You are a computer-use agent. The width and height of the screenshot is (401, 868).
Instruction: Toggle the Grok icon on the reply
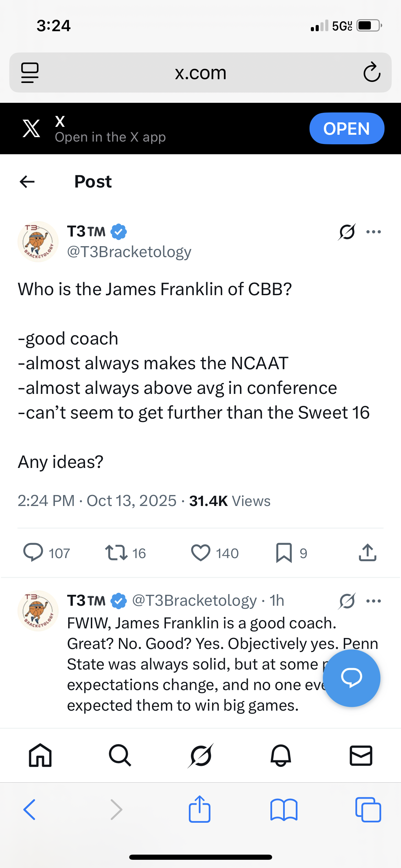pos(347,601)
